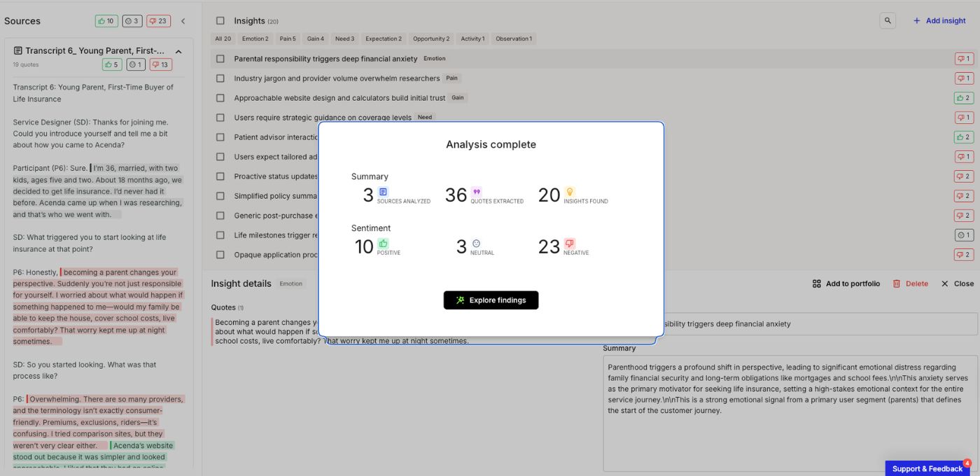Close the Insight details panel

point(958,283)
